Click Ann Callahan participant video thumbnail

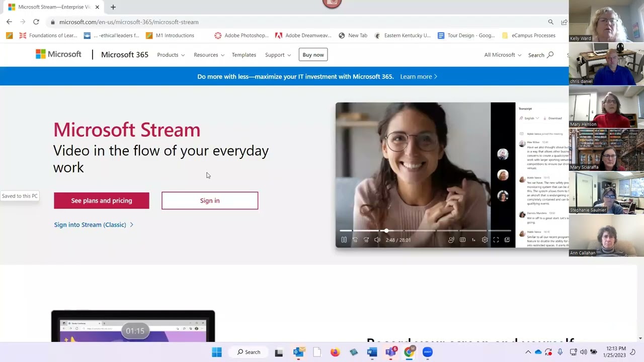pyautogui.click(x=606, y=235)
